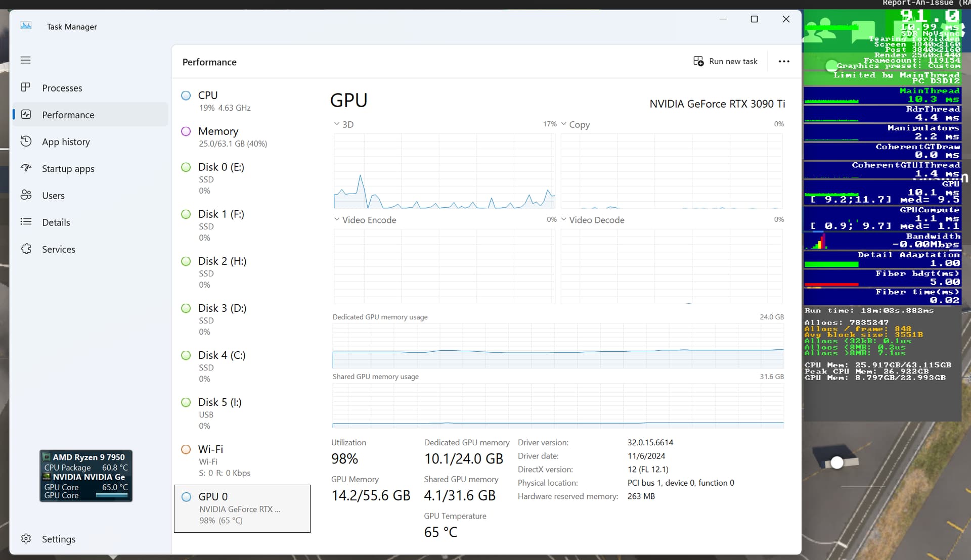The image size is (971, 560).
Task: Click the Run new task button label
Action: 733,61
